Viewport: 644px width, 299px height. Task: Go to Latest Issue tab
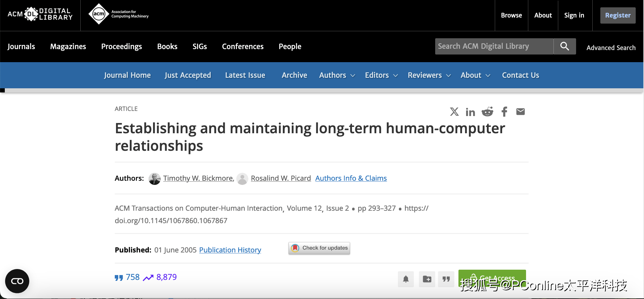[x=245, y=75]
